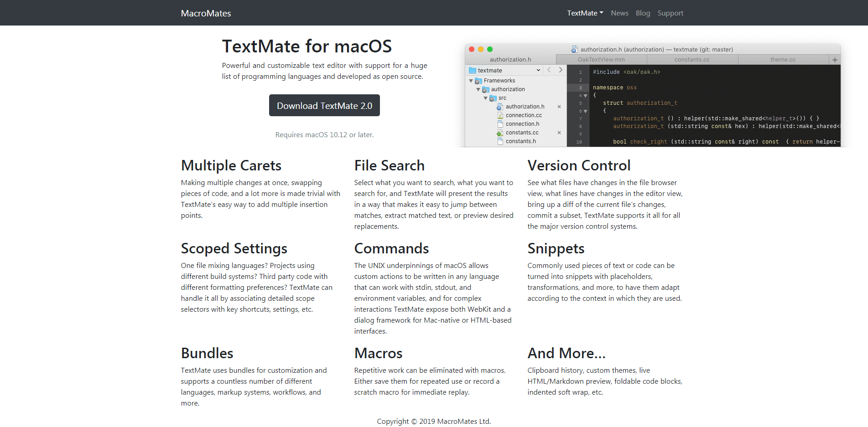868x427 pixels.
Task: Click '#include <oak/oak.h>' code line
Action: [x=626, y=72]
